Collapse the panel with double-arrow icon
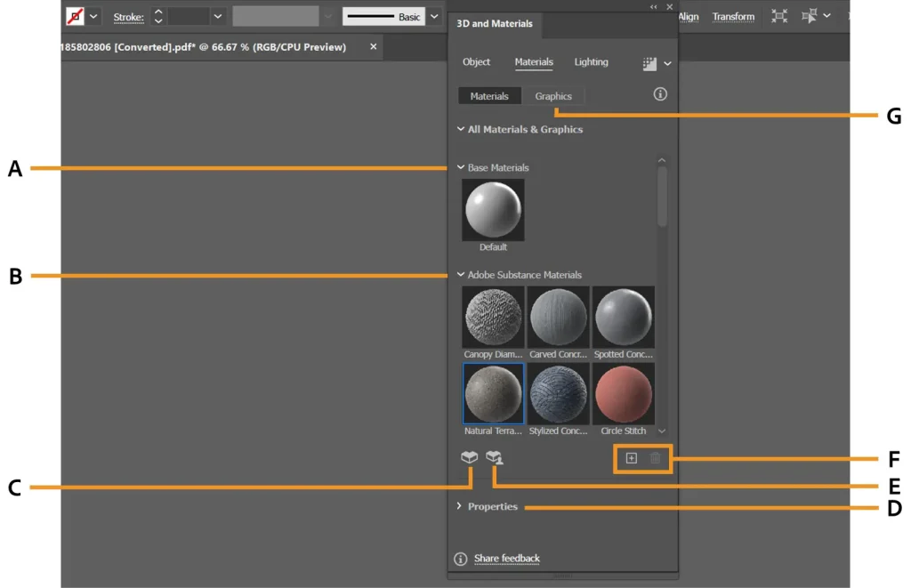This screenshot has width=911, height=588. point(654,7)
